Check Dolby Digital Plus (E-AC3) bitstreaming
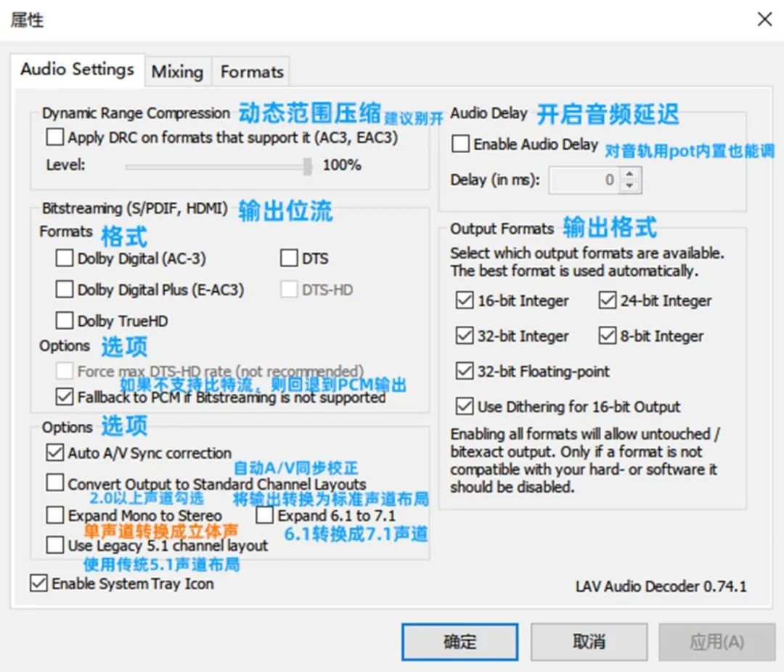784x672 pixels. (x=65, y=290)
